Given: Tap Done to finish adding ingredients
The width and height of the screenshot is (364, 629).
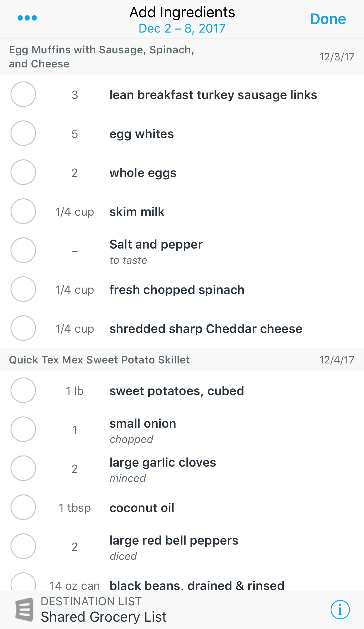Looking at the screenshot, I should pyautogui.click(x=328, y=19).
